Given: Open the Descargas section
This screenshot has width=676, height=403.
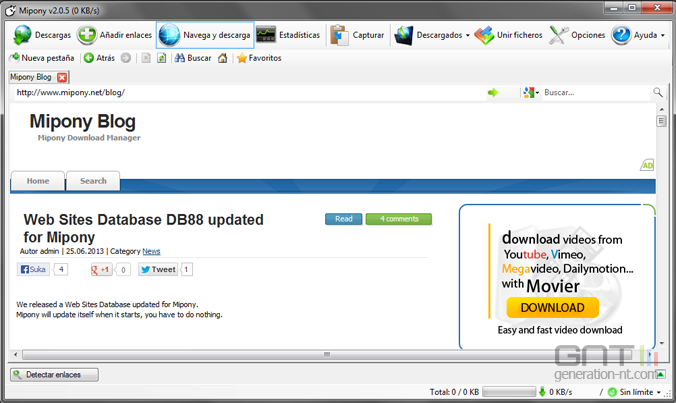Looking at the screenshot, I should click(41, 35).
